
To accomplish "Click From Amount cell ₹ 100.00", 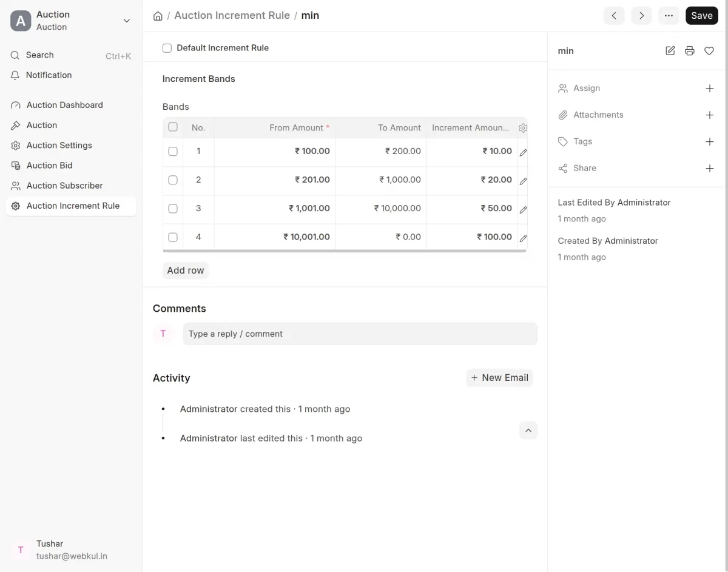I will click(275, 151).
